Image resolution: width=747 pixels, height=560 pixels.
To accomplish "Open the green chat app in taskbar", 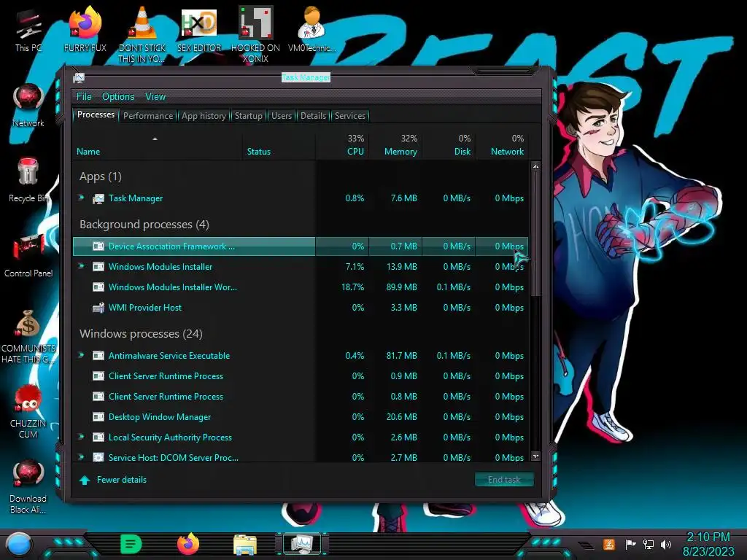I will coord(131,544).
